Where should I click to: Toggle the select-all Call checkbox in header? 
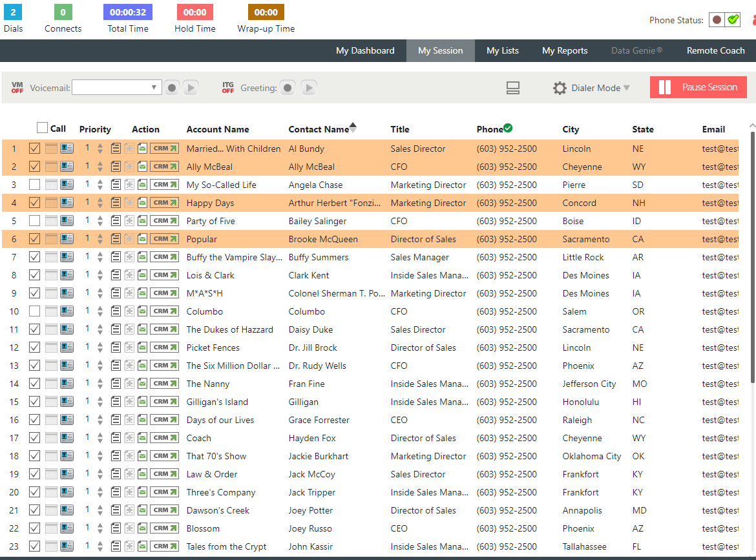[43, 128]
